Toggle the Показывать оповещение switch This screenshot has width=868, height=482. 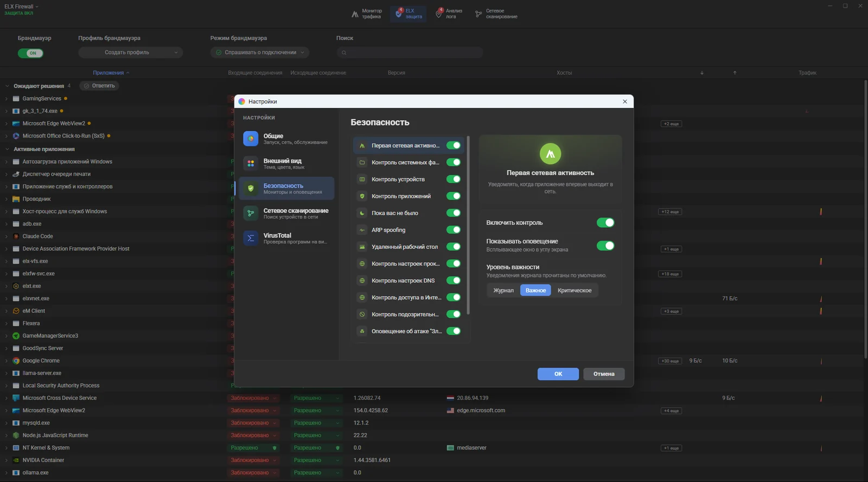tap(605, 246)
